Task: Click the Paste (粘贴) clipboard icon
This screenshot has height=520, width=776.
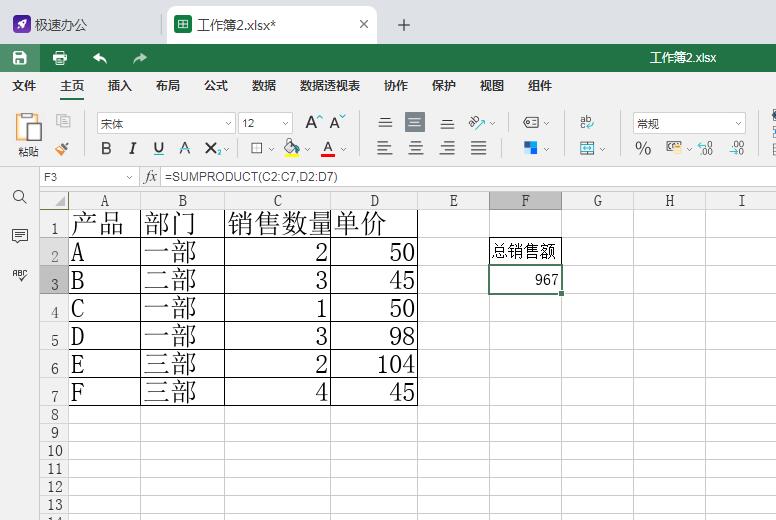Action: [28, 127]
